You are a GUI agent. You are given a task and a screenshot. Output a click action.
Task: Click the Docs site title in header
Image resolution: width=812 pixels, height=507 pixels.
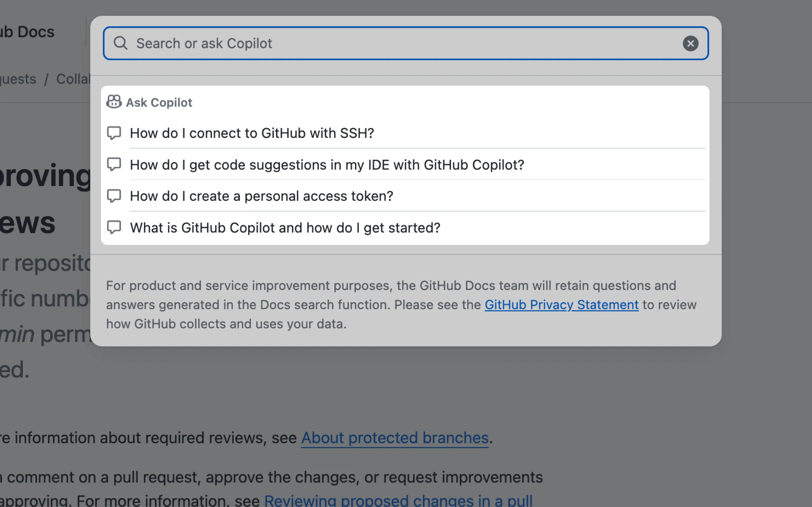point(27,32)
